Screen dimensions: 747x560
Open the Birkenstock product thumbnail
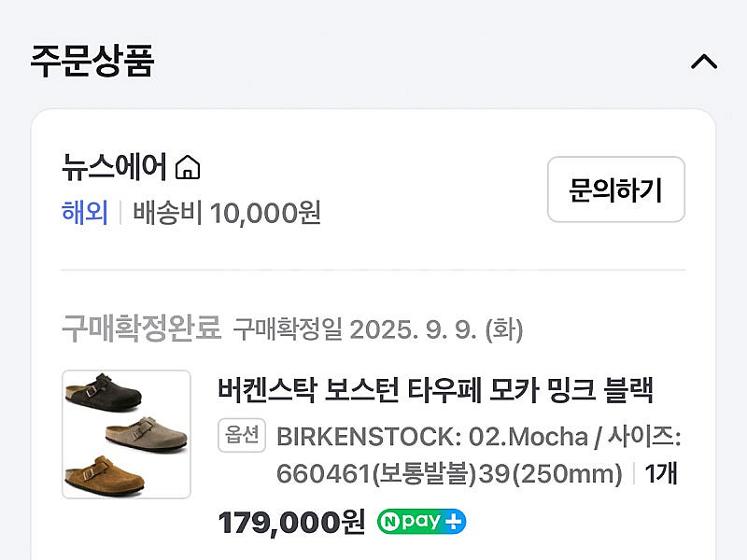pos(126,434)
